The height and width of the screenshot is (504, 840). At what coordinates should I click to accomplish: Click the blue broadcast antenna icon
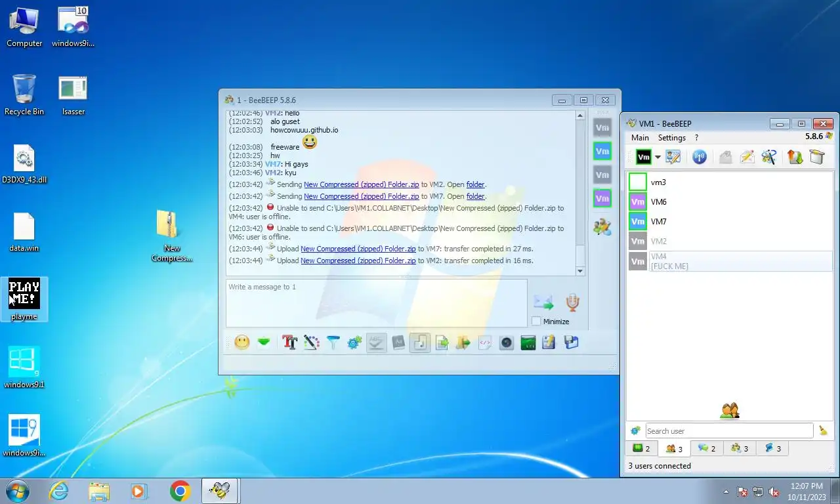point(700,157)
